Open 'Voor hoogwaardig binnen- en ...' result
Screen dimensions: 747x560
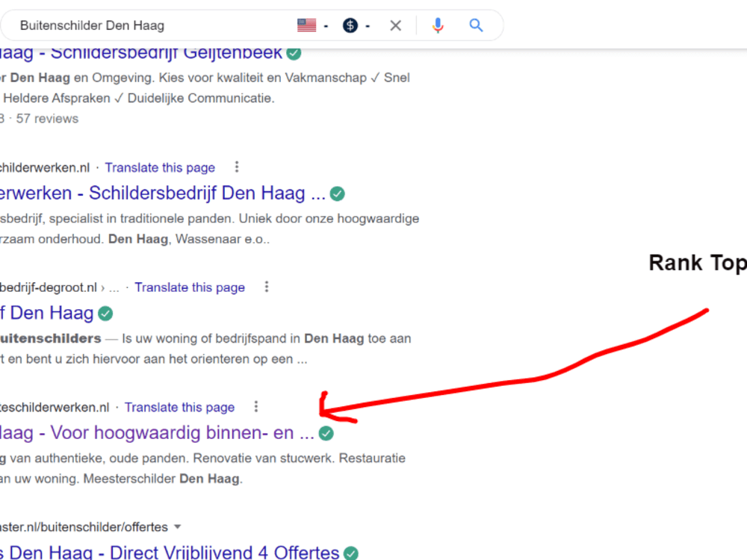157,433
